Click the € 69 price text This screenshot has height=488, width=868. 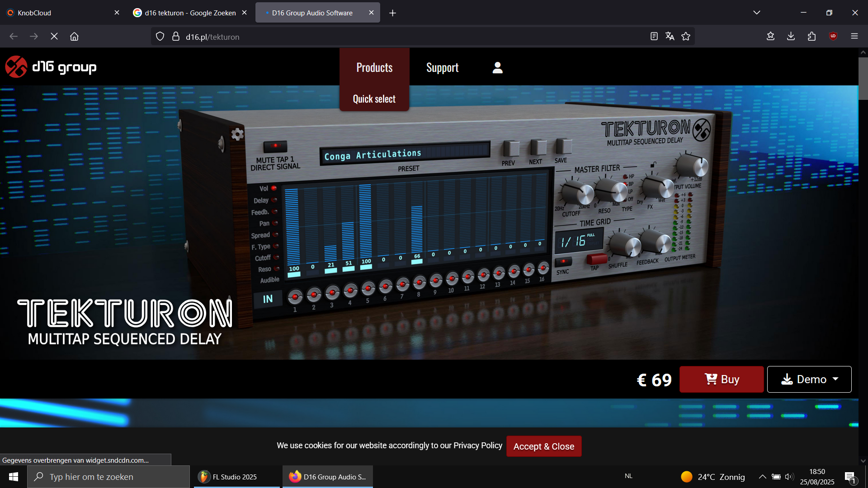(x=654, y=380)
